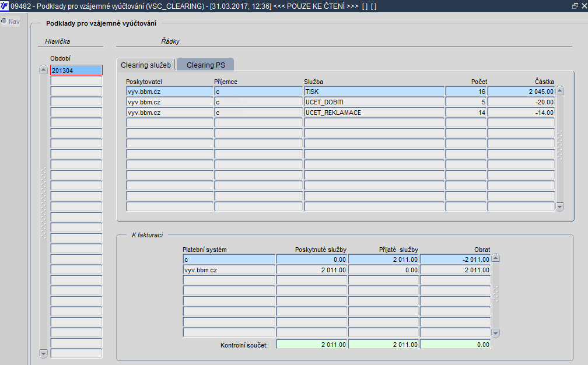588x365 pixels.
Task: Select the Clearing služeb tab
Action: (145, 65)
